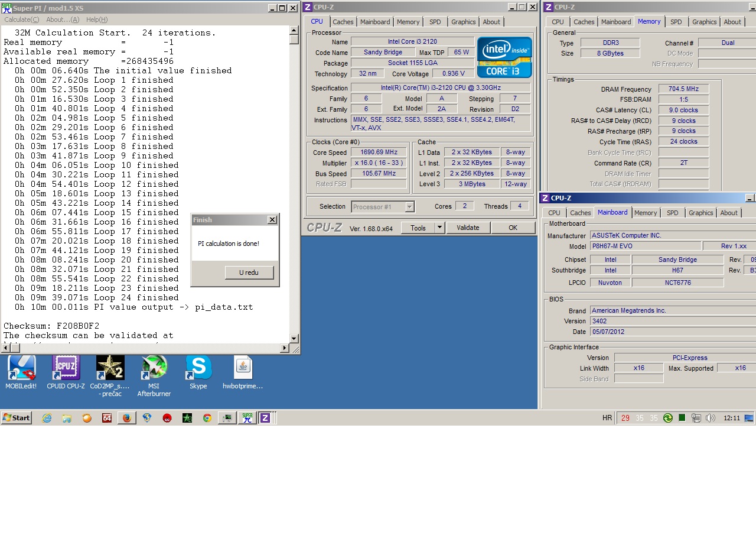756x545 pixels.
Task: Click the red round taskbar icon
Action: point(167,418)
